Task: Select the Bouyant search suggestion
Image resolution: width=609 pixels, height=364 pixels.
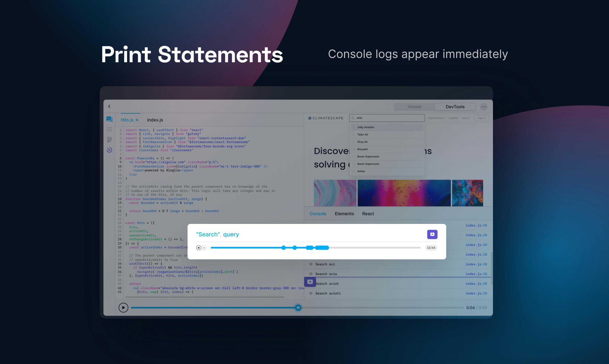Action: 387,149
